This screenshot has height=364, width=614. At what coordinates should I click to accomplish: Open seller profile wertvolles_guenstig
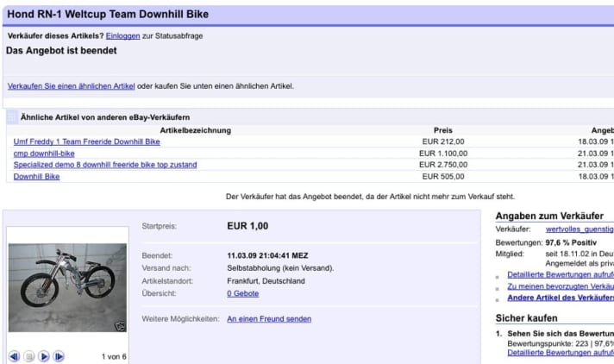pos(580,229)
